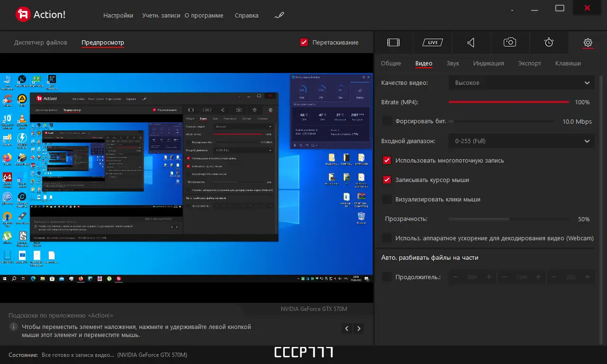Disable the Перетаскивание checkbox

point(304,42)
